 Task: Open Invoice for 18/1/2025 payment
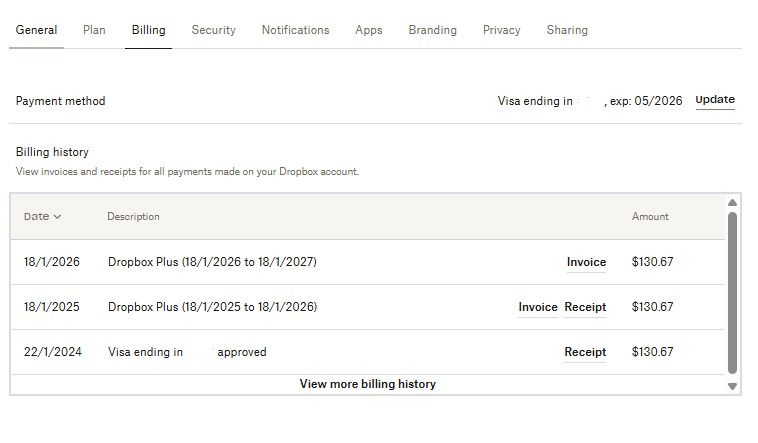(537, 307)
